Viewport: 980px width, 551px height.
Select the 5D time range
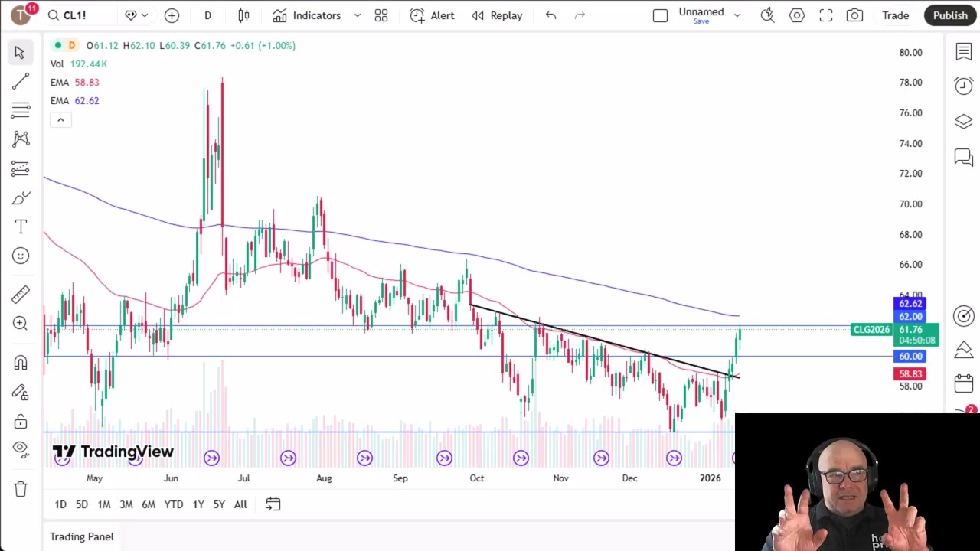click(x=82, y=504)
